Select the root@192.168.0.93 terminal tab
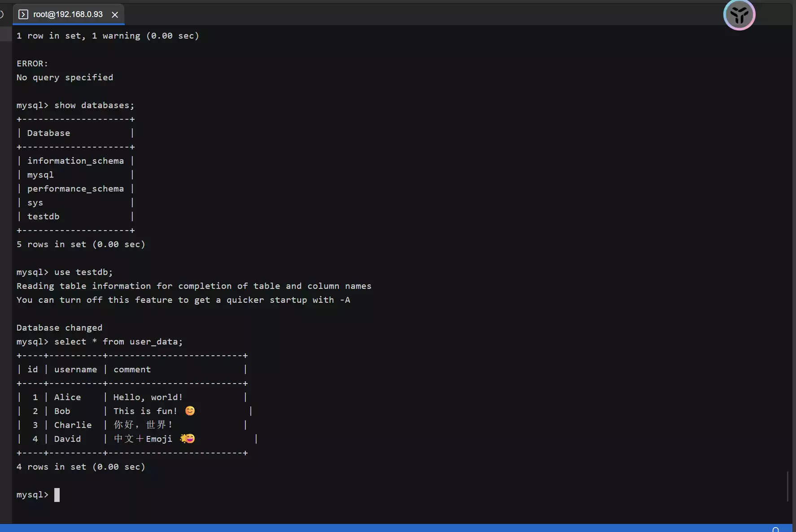Viewport: 796px width, 532px height. (x=68, y=14)
